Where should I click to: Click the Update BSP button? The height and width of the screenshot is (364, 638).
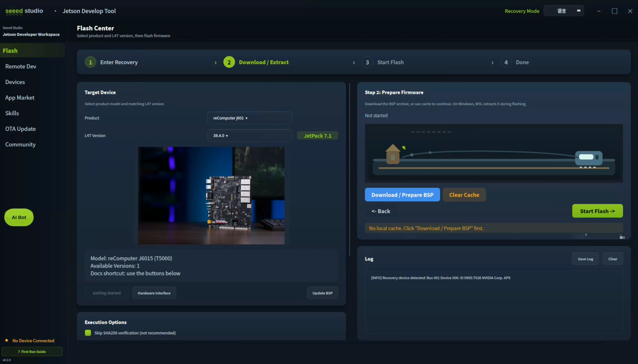(x=323, y=293)
